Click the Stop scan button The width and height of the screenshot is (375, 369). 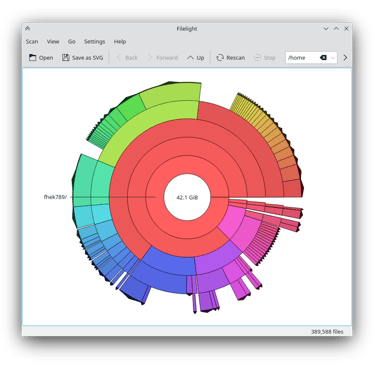click(x=265, y=58)
